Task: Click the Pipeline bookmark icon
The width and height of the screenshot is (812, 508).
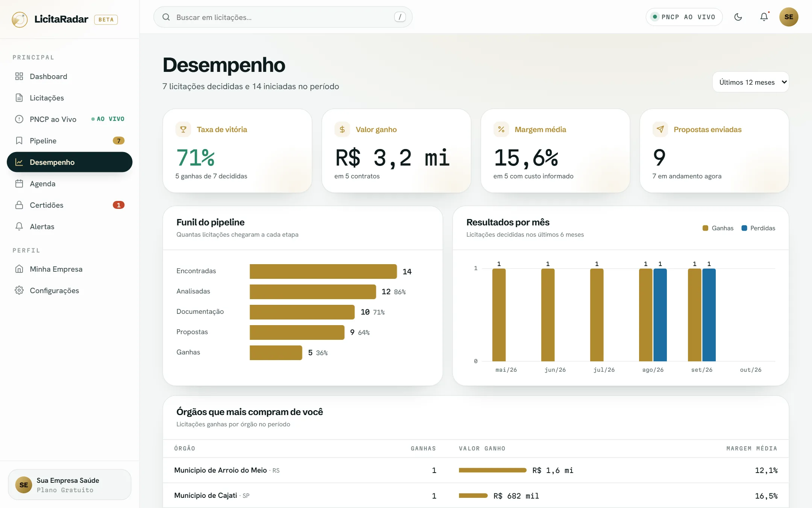Action: click(19, 141)
